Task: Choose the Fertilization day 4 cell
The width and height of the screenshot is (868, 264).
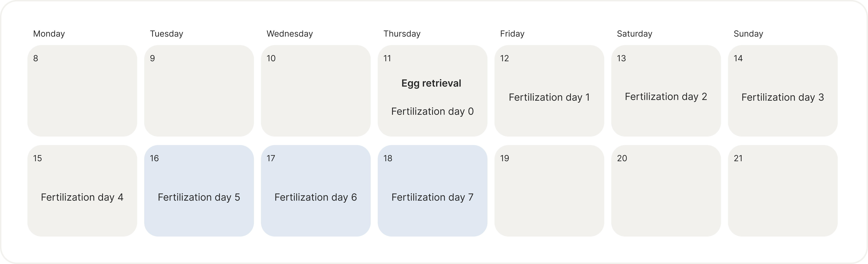Action: [x=82, y=191]
